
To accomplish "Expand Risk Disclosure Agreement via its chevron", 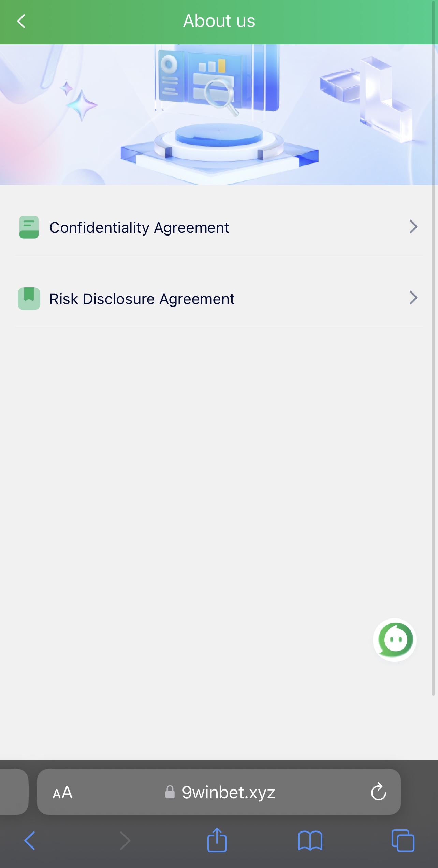I will click(413, 298).
